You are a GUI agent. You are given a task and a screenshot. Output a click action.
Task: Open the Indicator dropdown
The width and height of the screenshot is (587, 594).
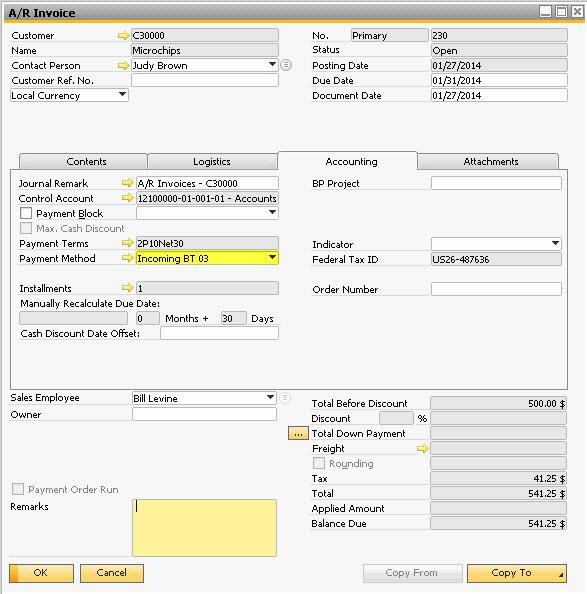(x=555, y=243)
